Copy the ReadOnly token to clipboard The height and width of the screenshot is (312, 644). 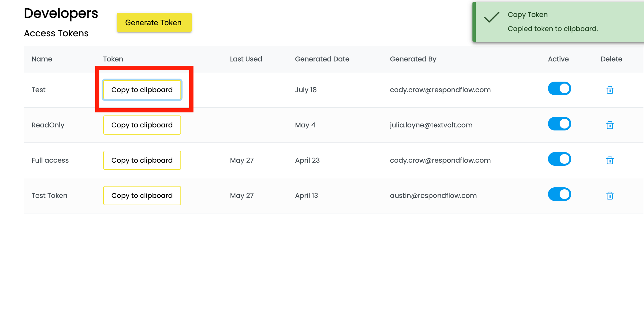pyautogui.click(x=142, y=125)
